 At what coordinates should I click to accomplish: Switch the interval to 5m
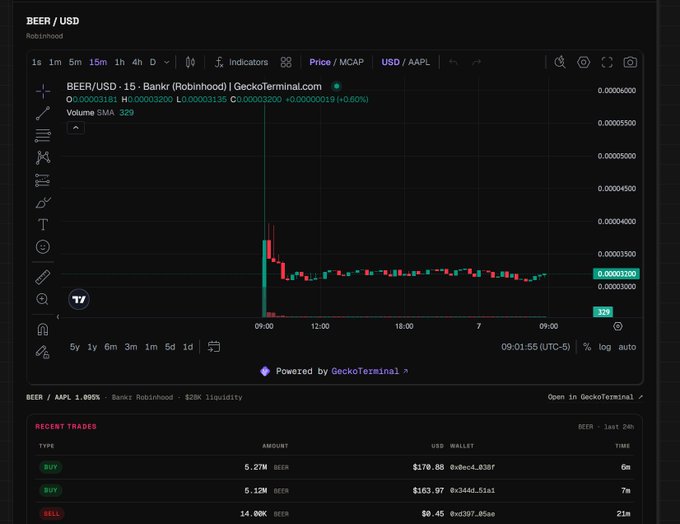pos(75,62)
